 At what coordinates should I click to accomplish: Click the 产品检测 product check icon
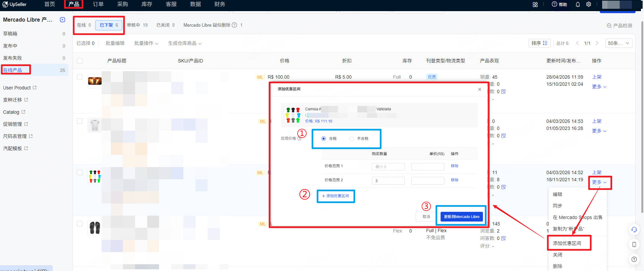[609, 26]
